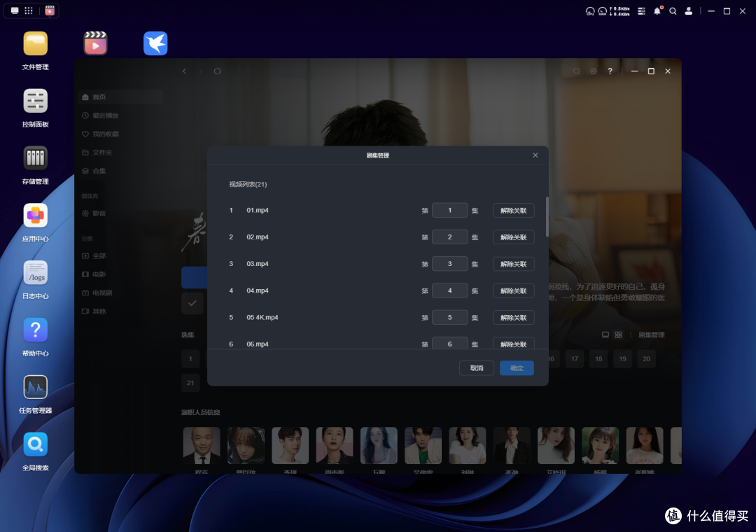Open the video clapperboard desktop app icon
This screenshot has height=532, width=756.
point(95,43)
